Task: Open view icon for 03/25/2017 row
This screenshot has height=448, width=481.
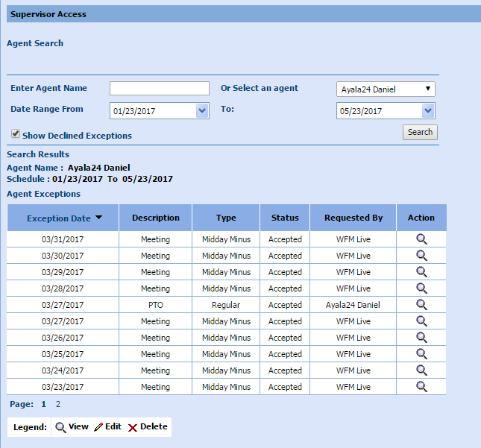Action: coord(421,354)
